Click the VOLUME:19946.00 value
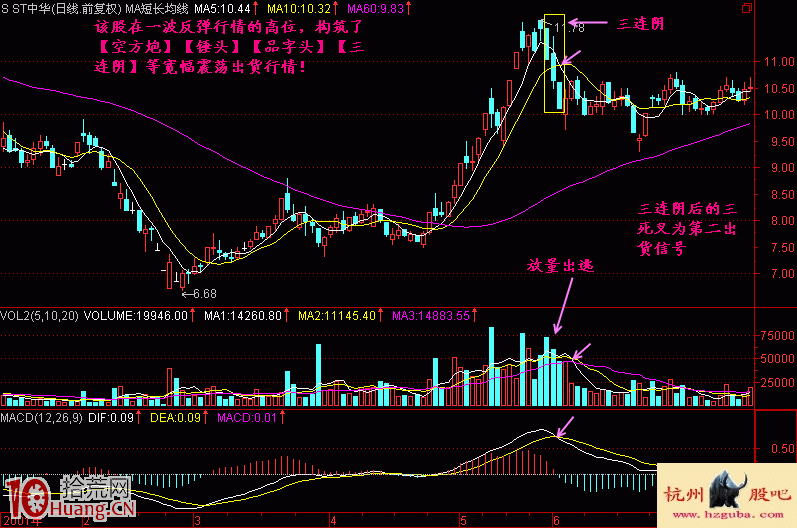 tap(136, 316)
